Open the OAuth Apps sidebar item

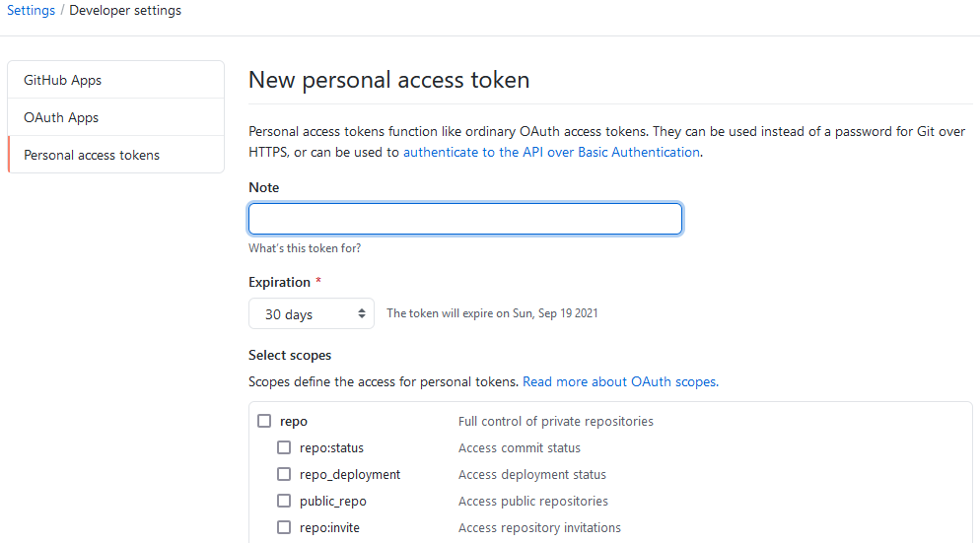[x=61, y=117]
